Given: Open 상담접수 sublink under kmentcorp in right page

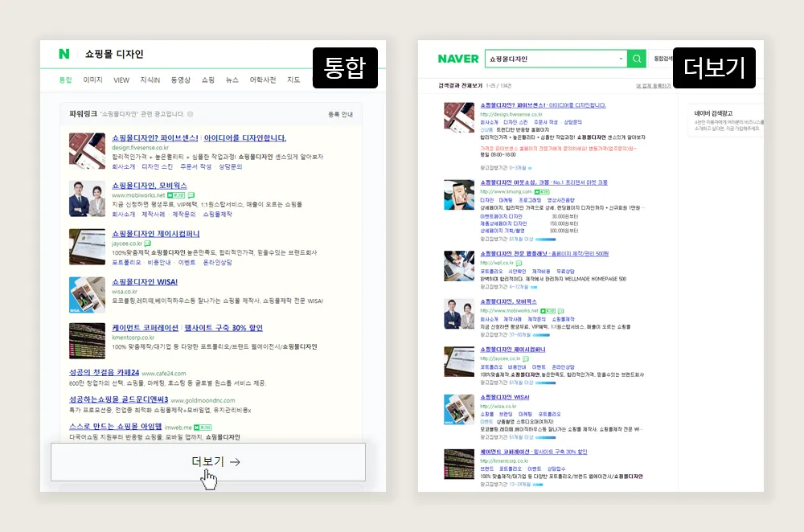Looking at the screenshot, I should tap(556, 469).
